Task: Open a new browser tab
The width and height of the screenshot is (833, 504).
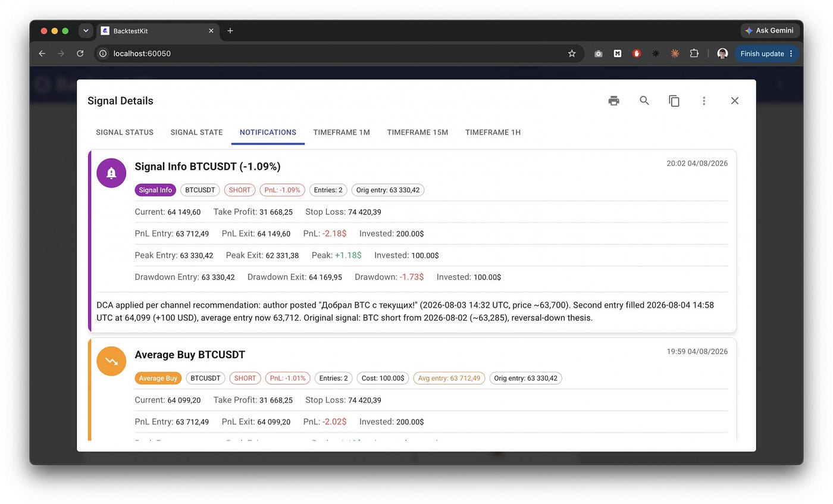Action: [230, 31]
